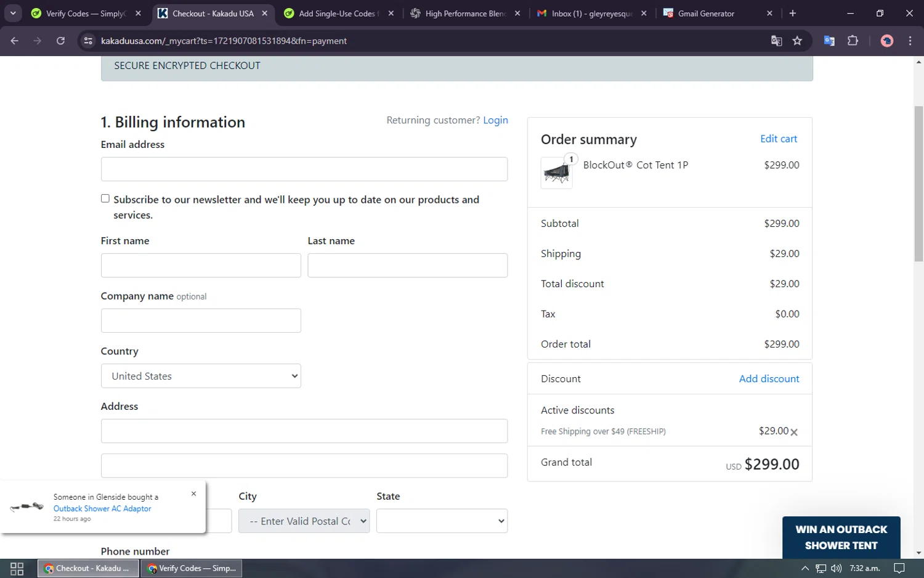Click the First name field

(201, 265)
